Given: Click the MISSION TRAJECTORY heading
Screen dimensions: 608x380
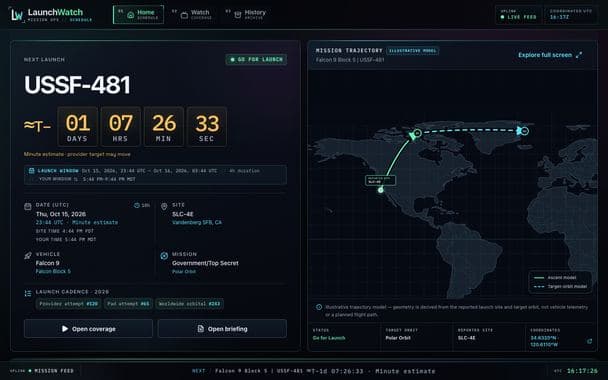Looking at the screenshot, I should (349, 50).
